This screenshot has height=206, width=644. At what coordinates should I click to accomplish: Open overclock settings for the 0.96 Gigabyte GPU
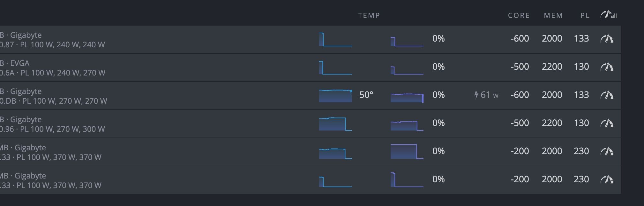(607, 123)
